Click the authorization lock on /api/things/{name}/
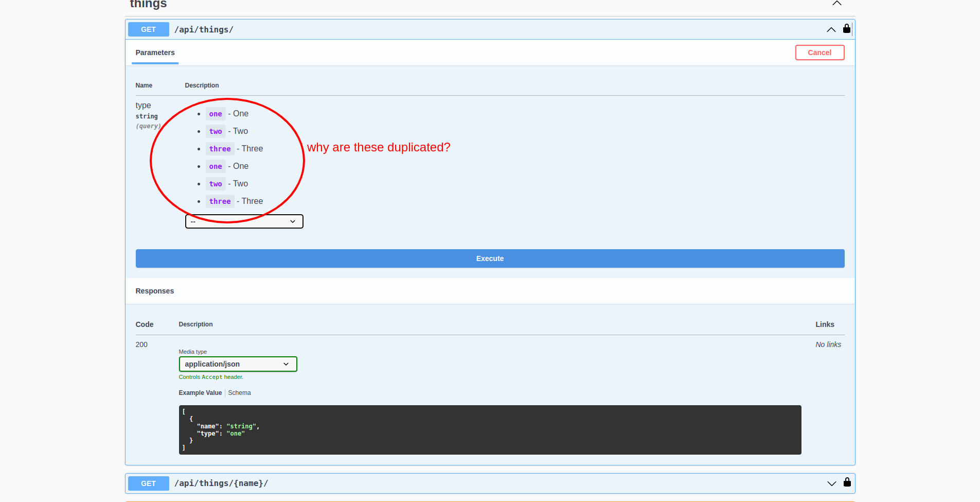The height and width of the screenshot is (502, 980). 846,483
